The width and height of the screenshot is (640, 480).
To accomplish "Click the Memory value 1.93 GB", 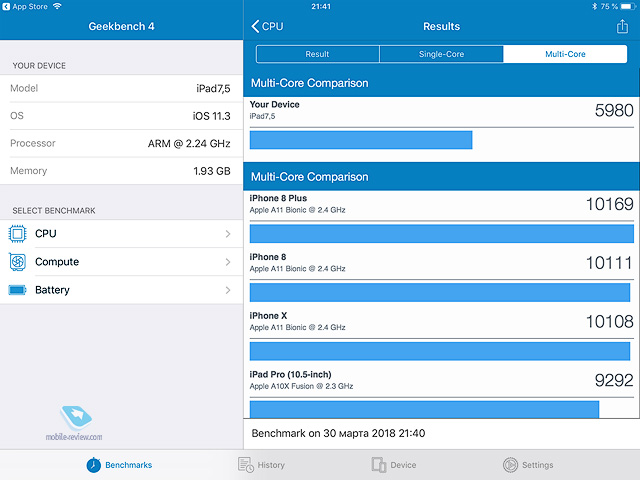I will click(212, 171).
